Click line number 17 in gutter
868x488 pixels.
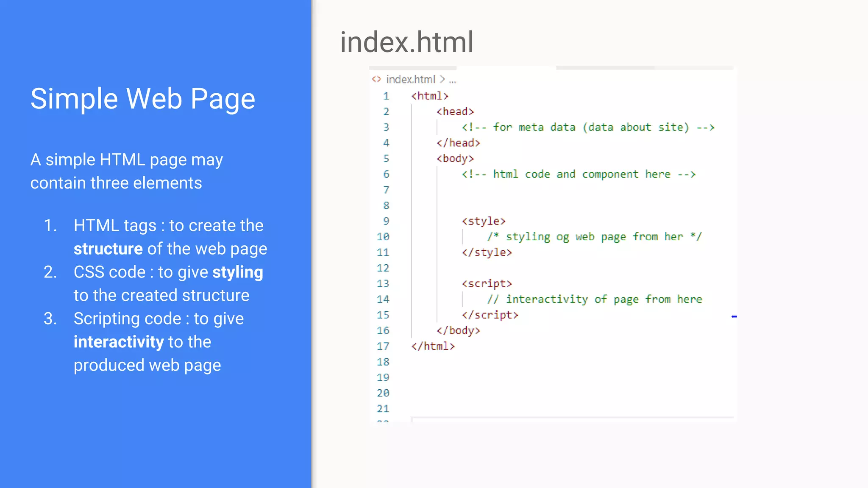coord(383,347)
